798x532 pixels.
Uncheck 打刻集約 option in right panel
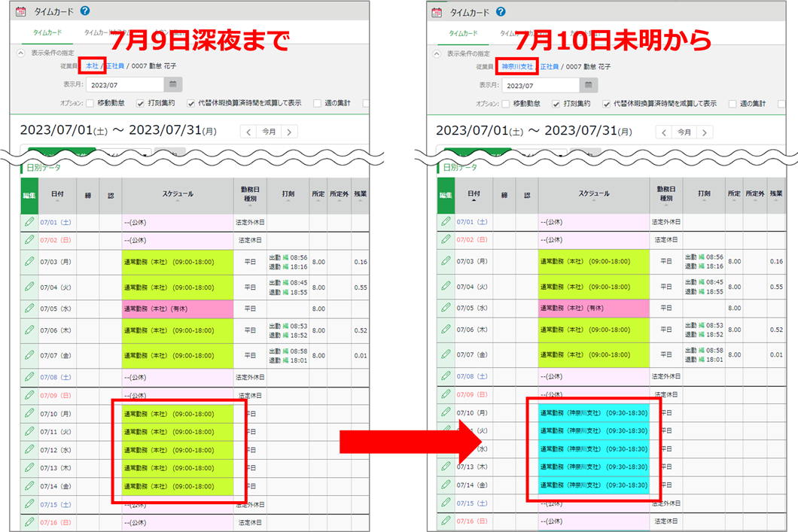coord(556,104)
